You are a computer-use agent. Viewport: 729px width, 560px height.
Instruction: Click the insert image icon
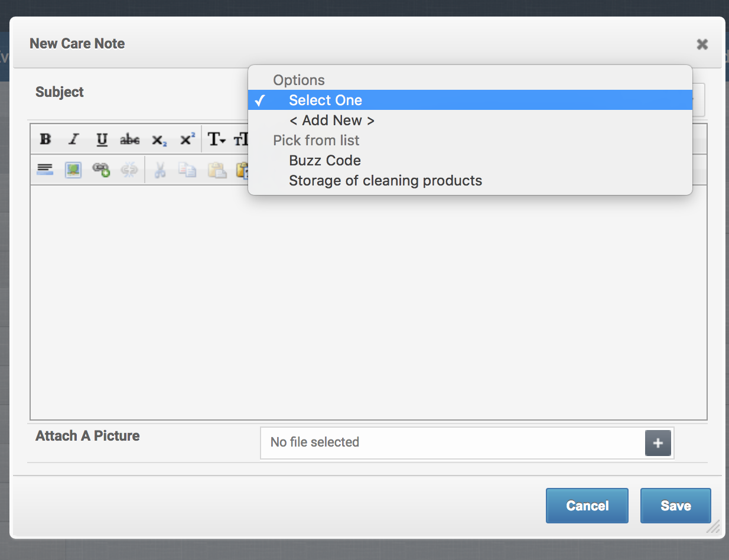(x=73, y=171)
